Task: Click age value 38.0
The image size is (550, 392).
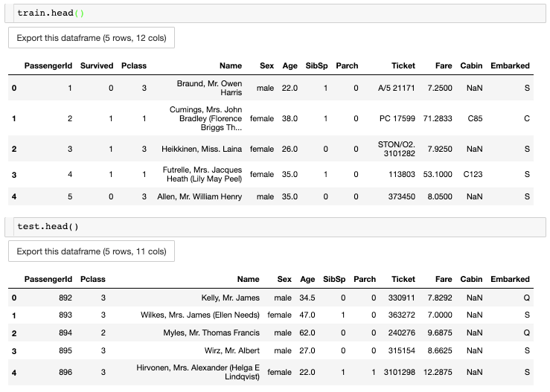Action: pyautogui.click(x=290, y=118)
